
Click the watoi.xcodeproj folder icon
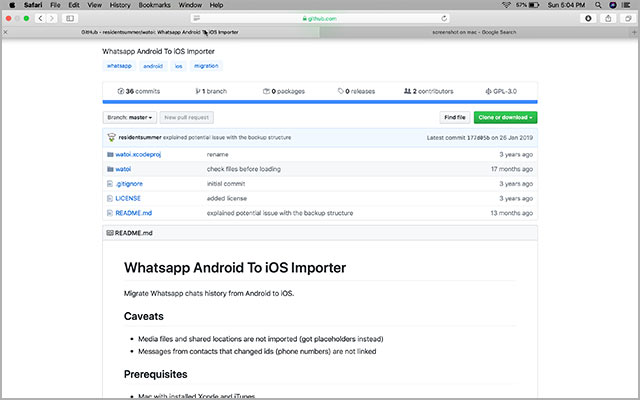108,155
